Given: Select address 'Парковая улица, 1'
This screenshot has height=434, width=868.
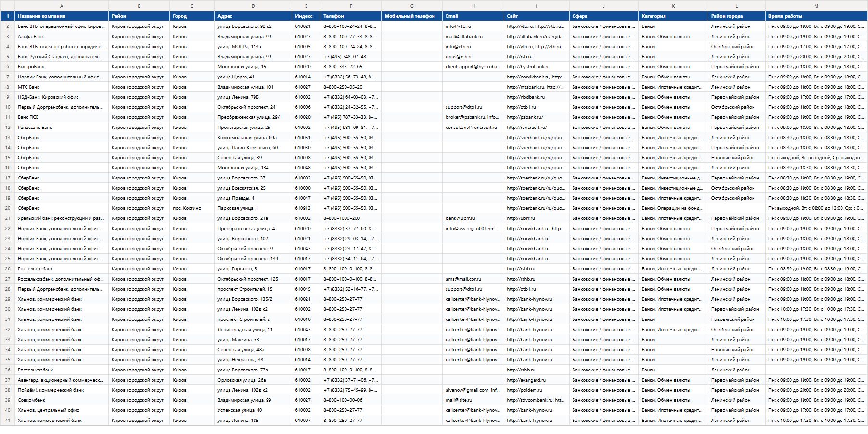Looking at the screenshot, I should pyautogui.click(x=253, y=208).
